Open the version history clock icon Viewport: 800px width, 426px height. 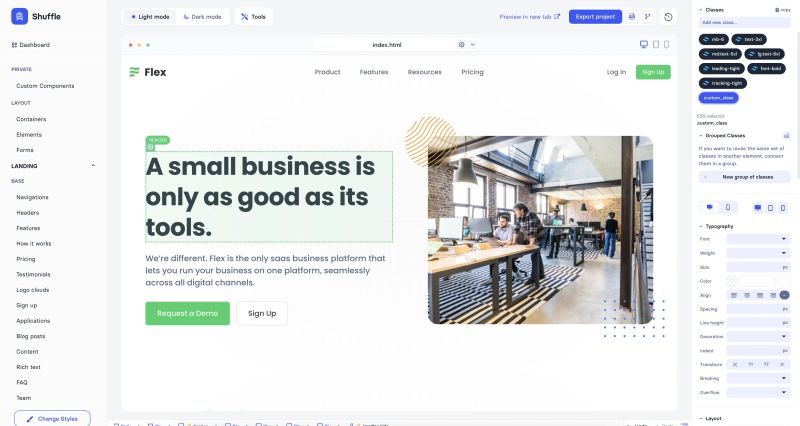tap(668, 17)
